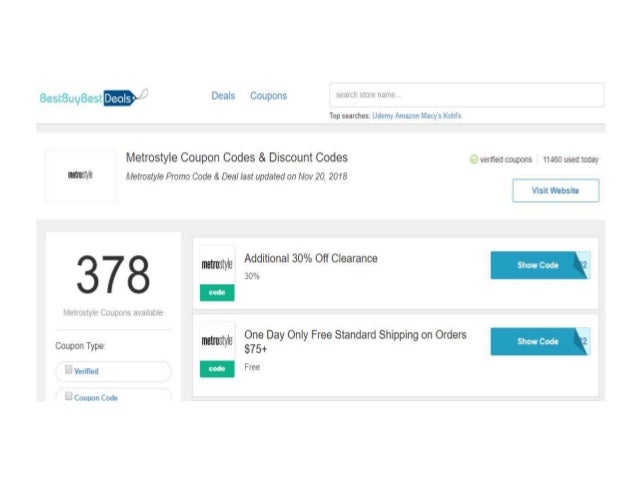
Task: Tick the Verified coupon type checkbox
Action: click(69, 370)
